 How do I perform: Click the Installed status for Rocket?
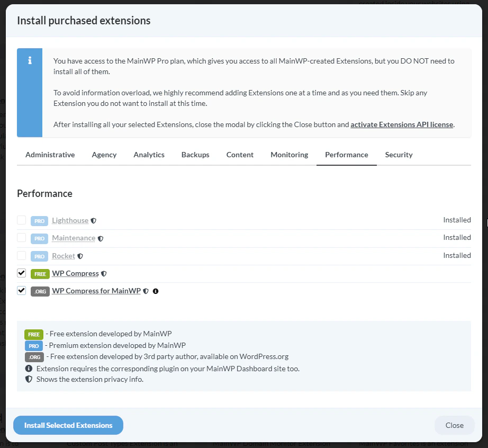(457, 256)
